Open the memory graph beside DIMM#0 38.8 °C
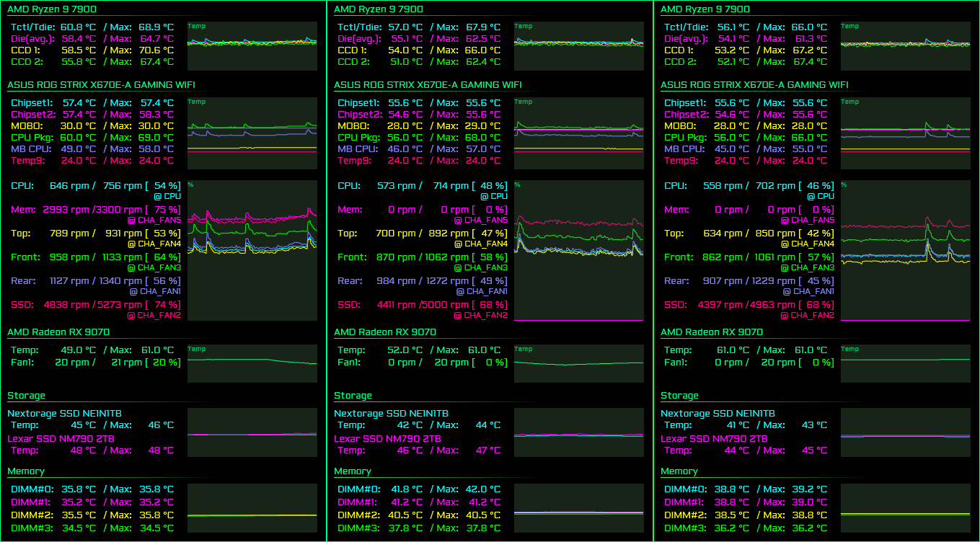980x542 pixels. (906, 508)
